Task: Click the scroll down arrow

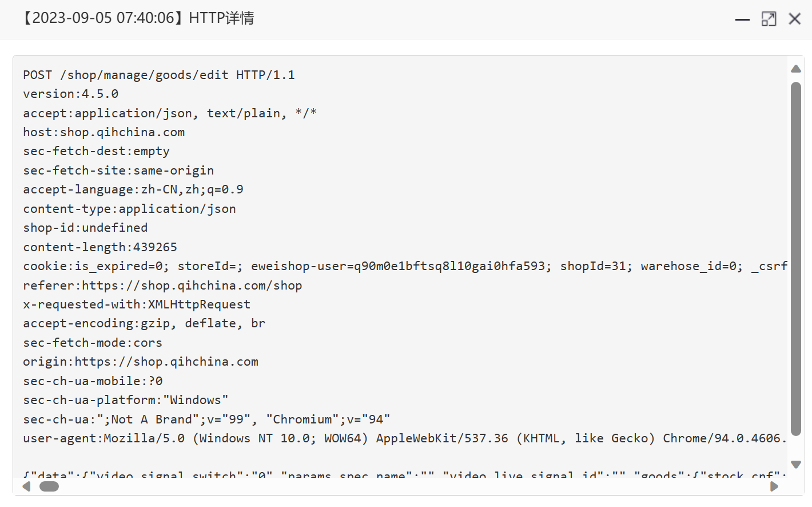Action: click(796, 464)
